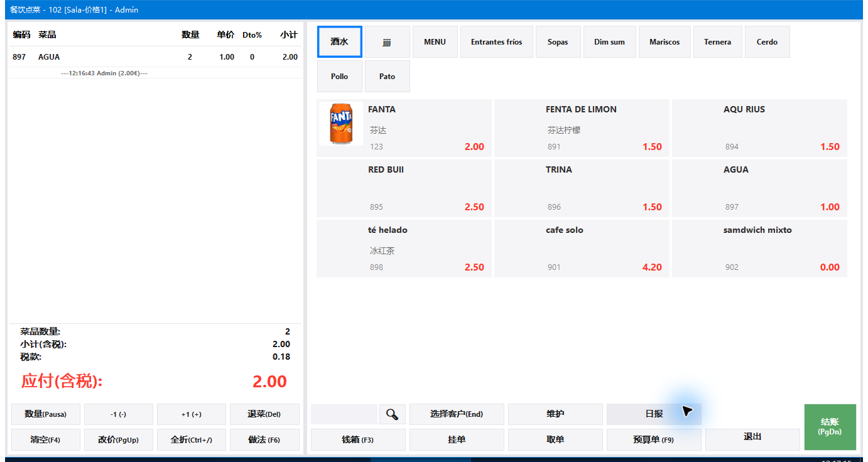Image resolution: width=868 pixels, height=462 pixels.
Task: Open 选择客户(End) customer selector
Action: (457, 414)
